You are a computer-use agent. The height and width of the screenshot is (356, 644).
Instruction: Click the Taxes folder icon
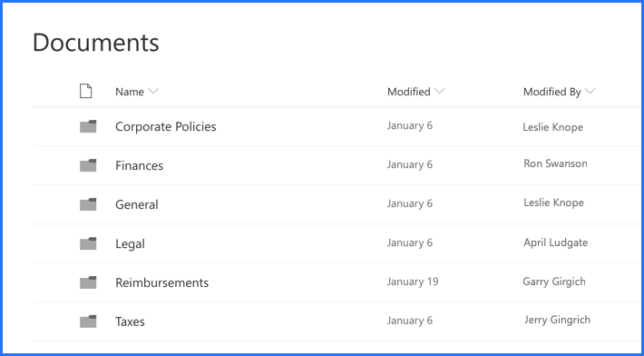point(88,321)
